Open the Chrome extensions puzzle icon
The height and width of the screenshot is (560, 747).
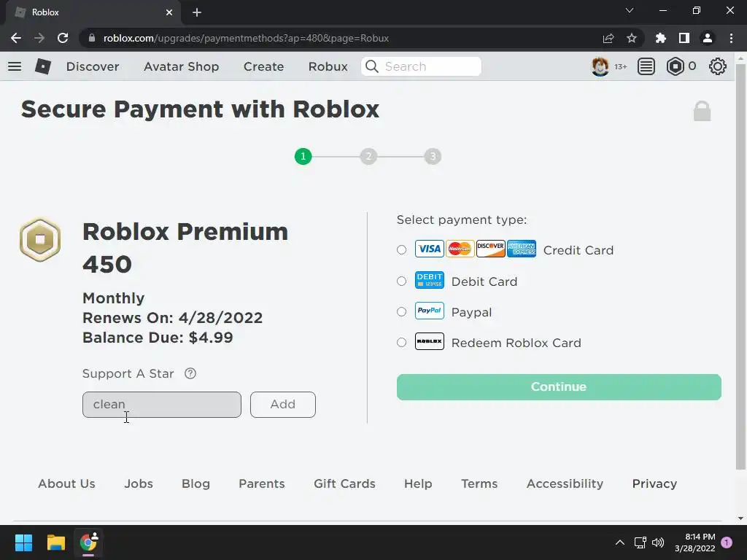pos(661,38)
